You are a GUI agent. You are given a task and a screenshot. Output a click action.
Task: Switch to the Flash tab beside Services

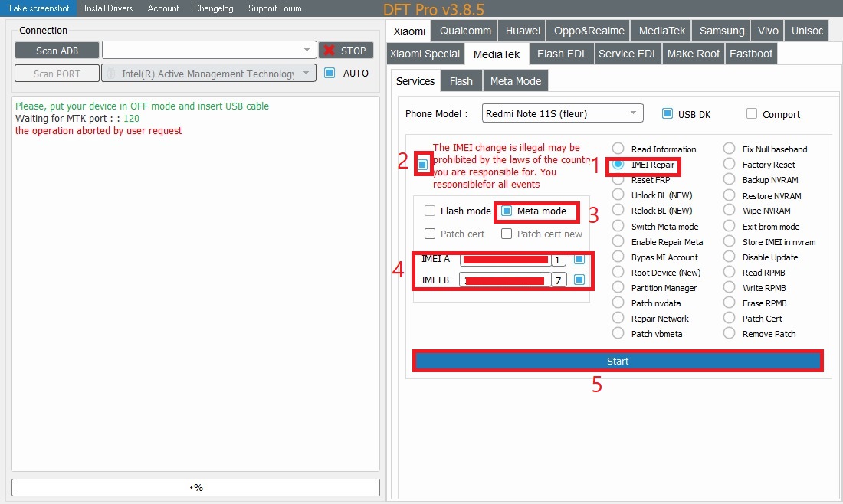461,81
